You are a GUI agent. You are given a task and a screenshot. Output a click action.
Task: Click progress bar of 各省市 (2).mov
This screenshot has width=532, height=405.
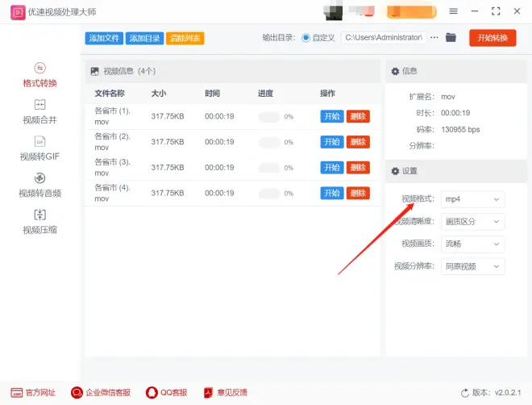coord(269,142)
